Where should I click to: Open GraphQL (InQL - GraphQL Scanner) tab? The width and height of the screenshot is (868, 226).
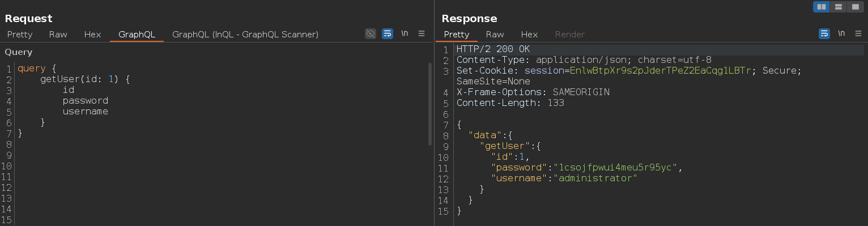245,35
